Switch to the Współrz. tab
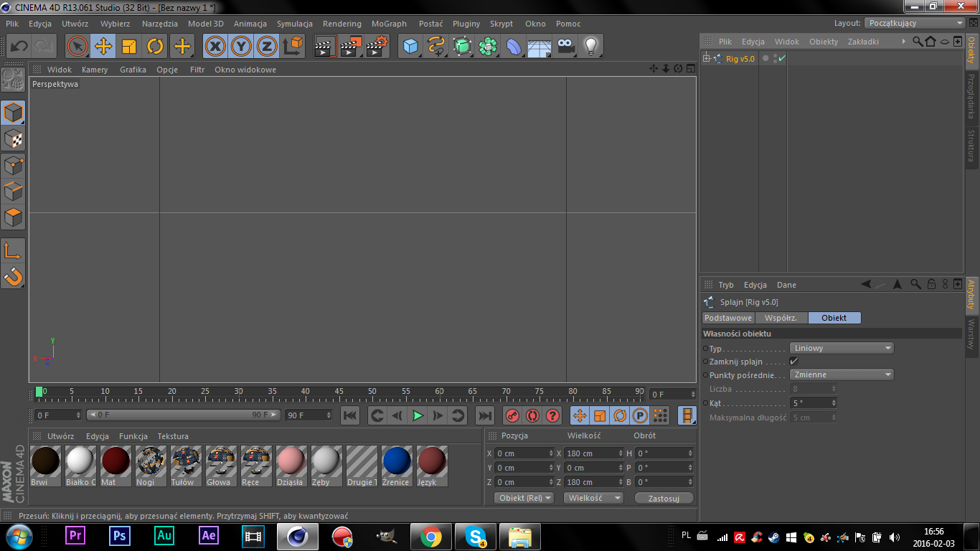This screenshot has height=551, width=980. (781, 318)
